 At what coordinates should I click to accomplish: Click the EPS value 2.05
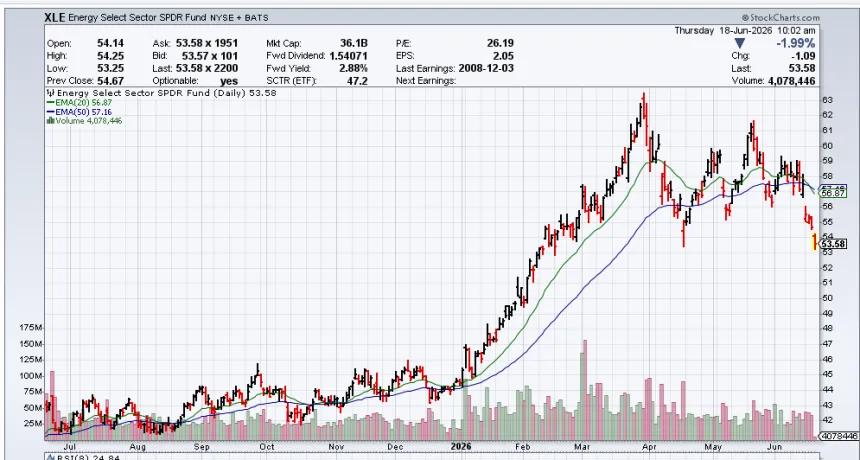tap(503, 55)
